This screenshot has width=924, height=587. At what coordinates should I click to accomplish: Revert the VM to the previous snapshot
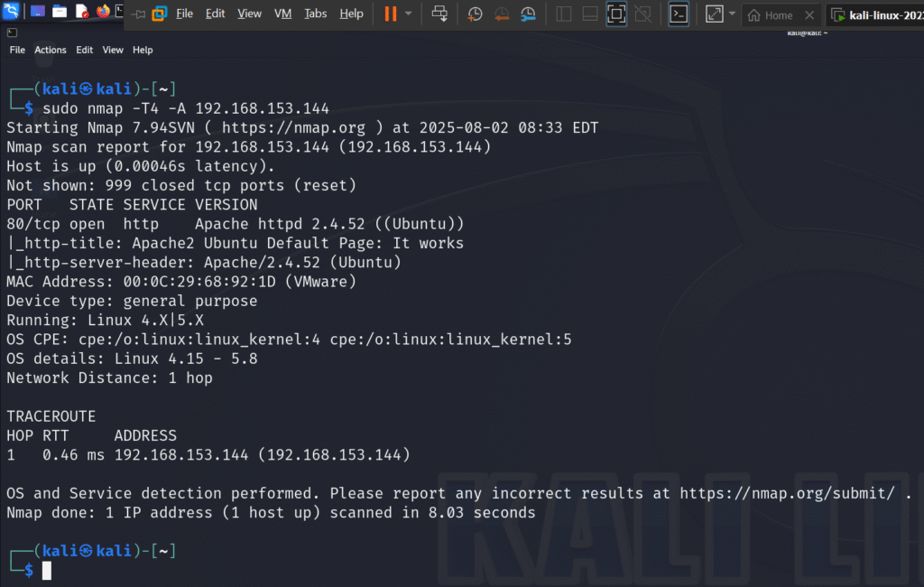(x=502, y=14)
